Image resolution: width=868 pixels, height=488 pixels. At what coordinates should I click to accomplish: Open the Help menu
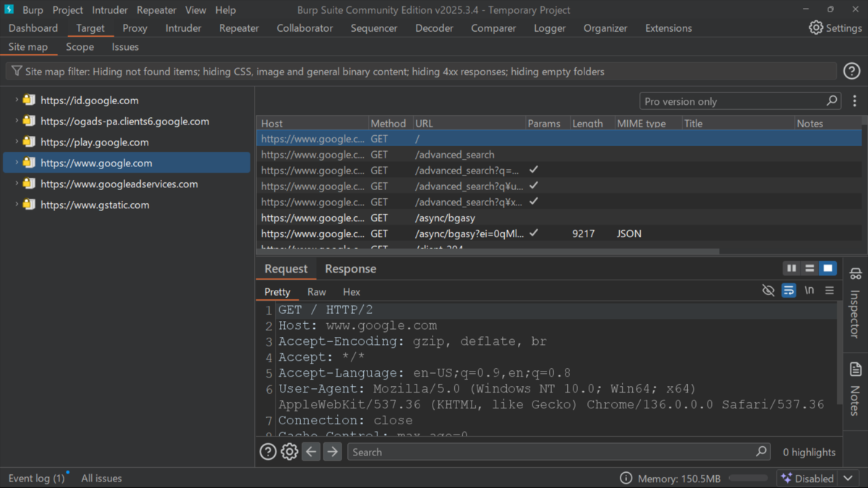[226, 10]
